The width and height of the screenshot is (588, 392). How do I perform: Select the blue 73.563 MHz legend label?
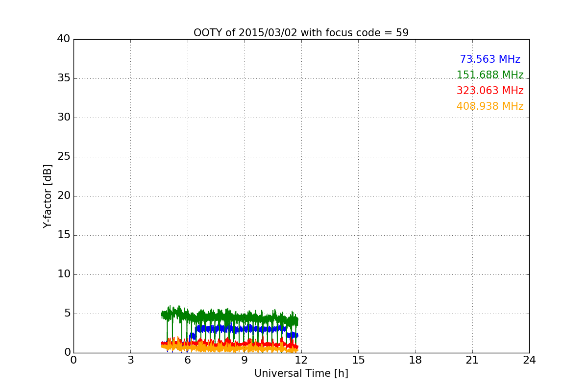pos(490,59)
